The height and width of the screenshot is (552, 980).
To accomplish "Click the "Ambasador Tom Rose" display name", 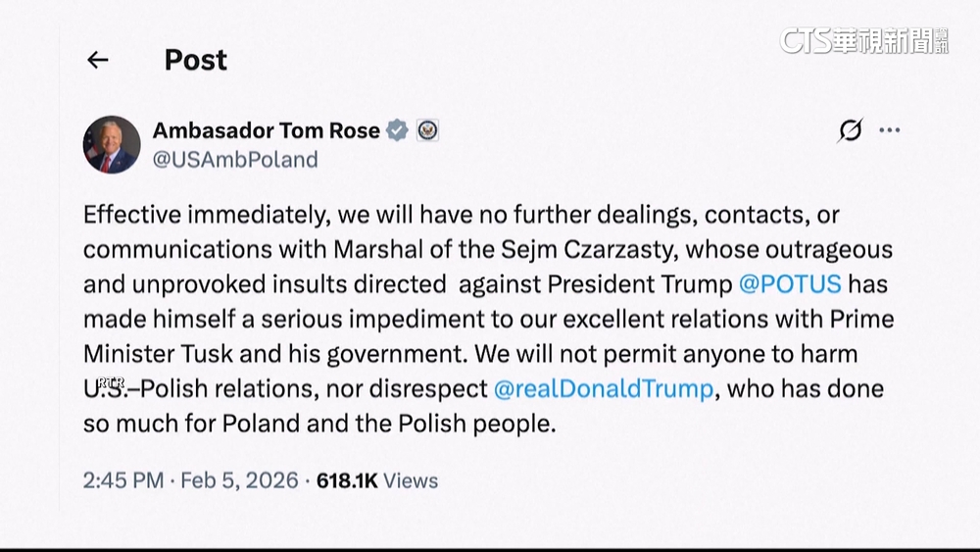I will click(266, 130).
